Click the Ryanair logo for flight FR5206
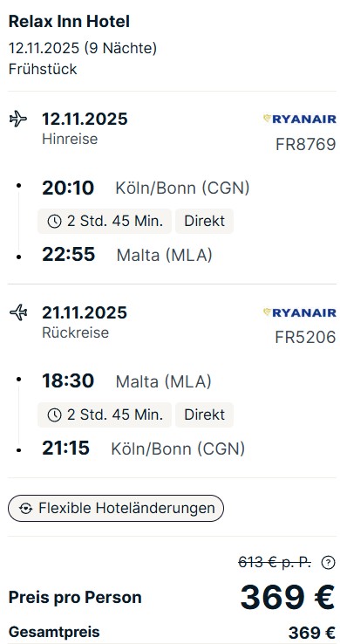This screenshot has width=340, height=644. 299,313
